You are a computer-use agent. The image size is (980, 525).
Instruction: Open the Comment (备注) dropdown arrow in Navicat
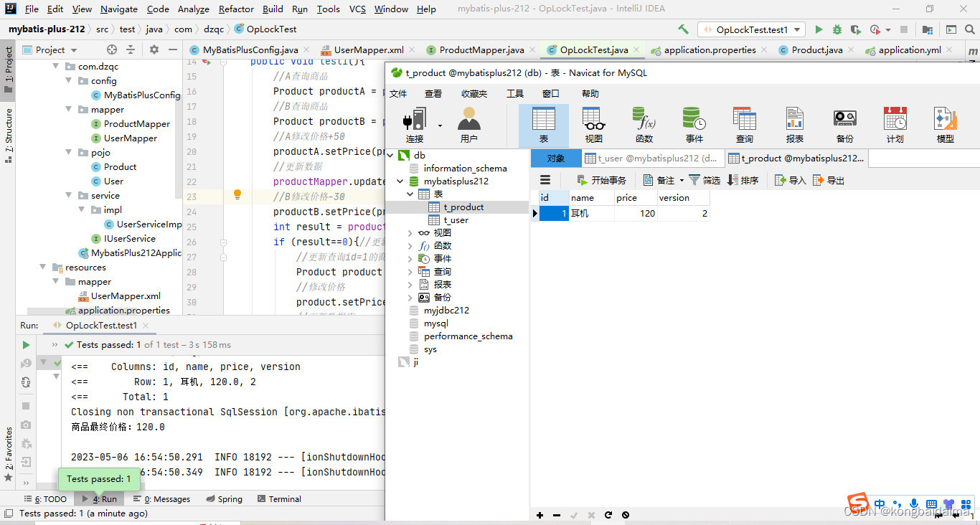[682, 181]
